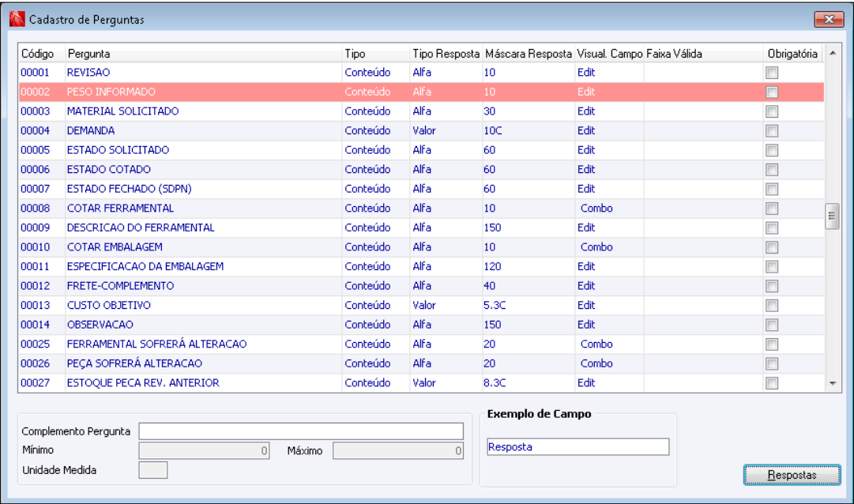Screen dimensions: 854x504
Task: Toggle Obrigatória for FRETE-COMPLEMENTO row
Action: coord(772,286)
